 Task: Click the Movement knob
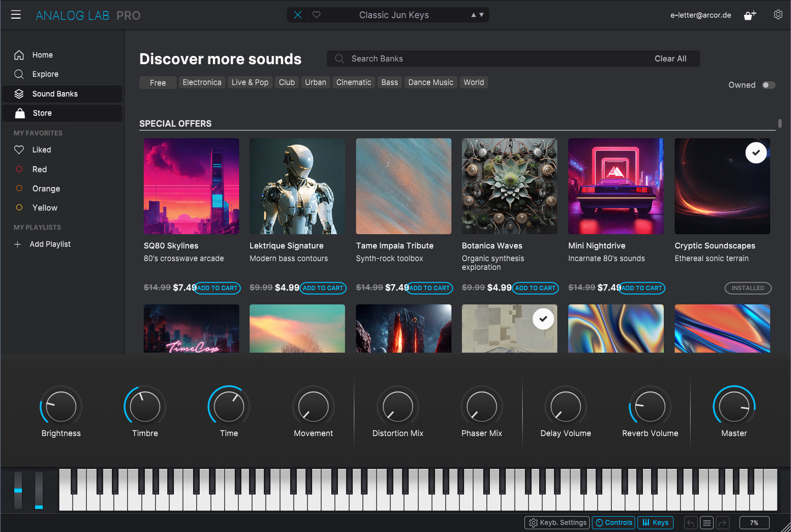pyautogui.click(x=313, y=406)
